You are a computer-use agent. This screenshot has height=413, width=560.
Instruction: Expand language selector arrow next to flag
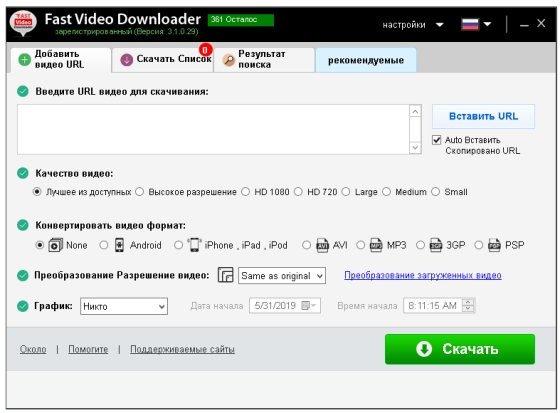click(487, 24)
